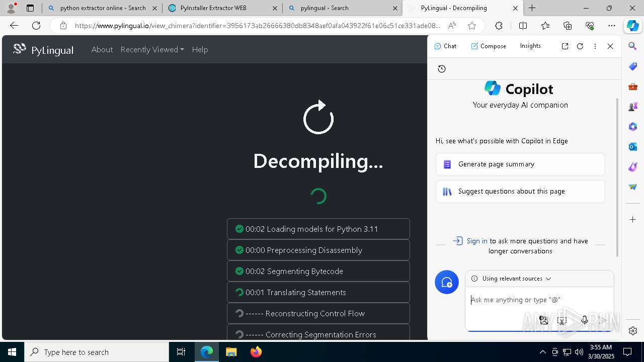Image resolution: width=644 pixels, height=362 pixels.
Task: Refresh the current page
Action: (36, 26)
